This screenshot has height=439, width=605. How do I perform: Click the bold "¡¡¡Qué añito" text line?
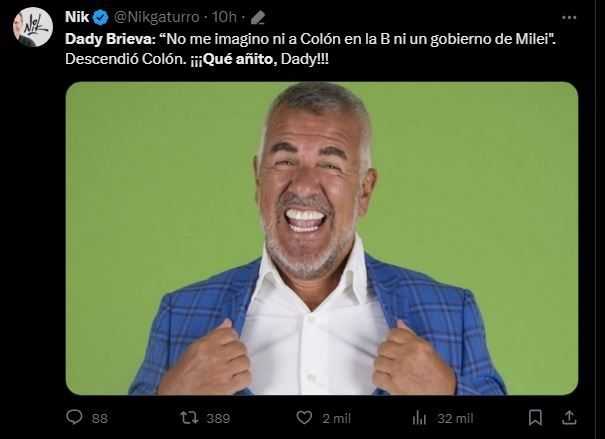(x=233, y=59)
